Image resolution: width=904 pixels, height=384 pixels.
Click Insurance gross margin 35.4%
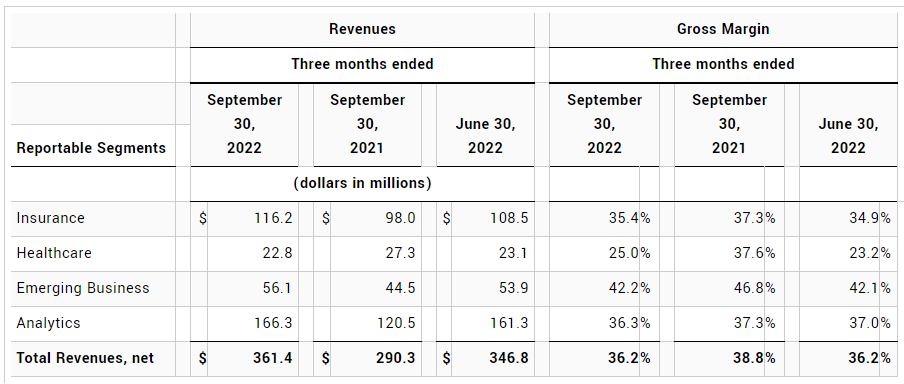[630, 218]
